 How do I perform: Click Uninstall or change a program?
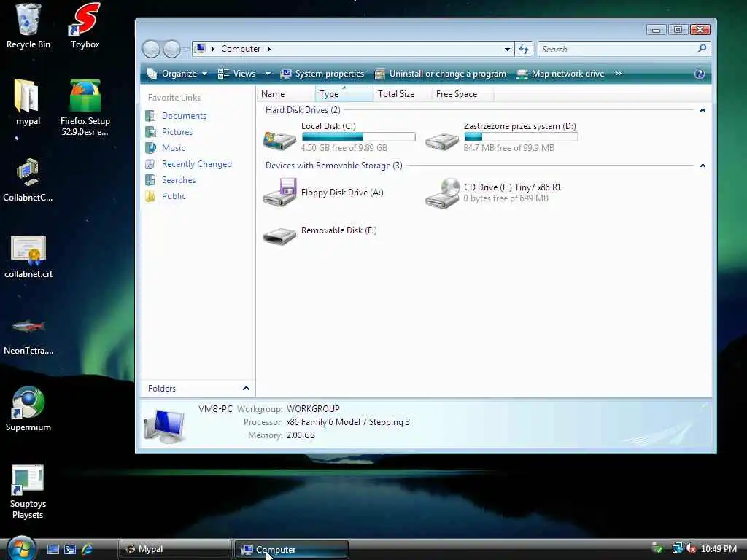440,74
